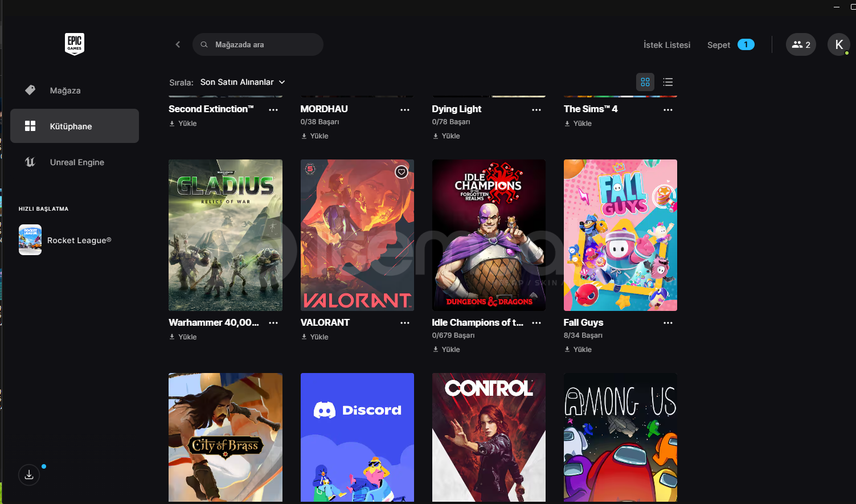Viewport: 856px width, 504px height.
Task: Open the CONTROL game cover
Action: [489, 437]
